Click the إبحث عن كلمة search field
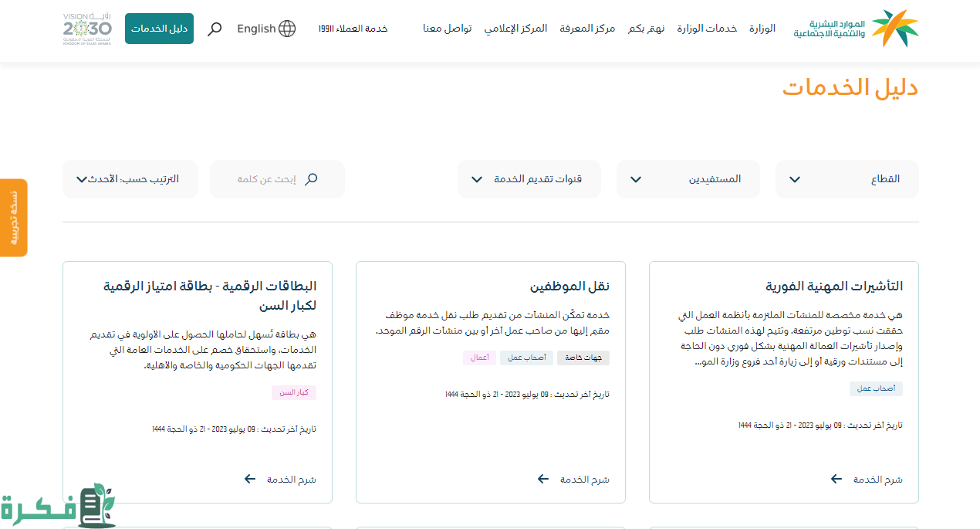Viewport: 980px width, 529px height. (266, 179)
